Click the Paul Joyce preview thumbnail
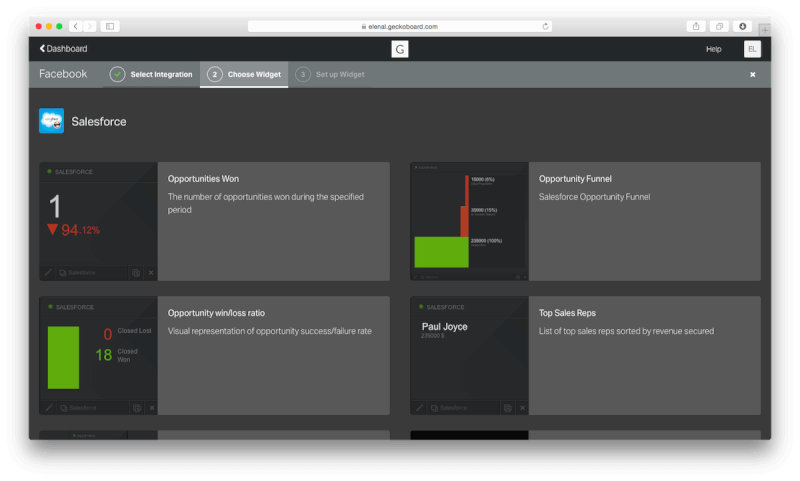800x481 pixels. tap(469, 356)
